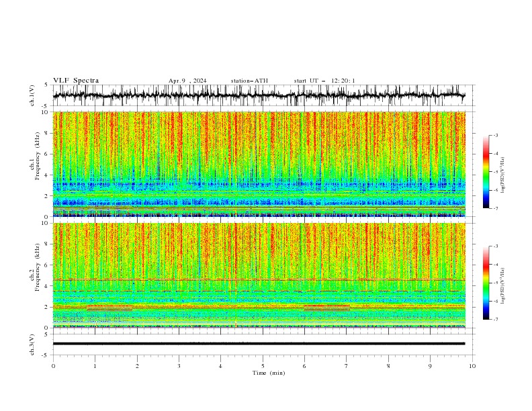Click the ch.3 flat waveform trace
The width and height of the screenshot is (532, 411).
coord(259,344)
